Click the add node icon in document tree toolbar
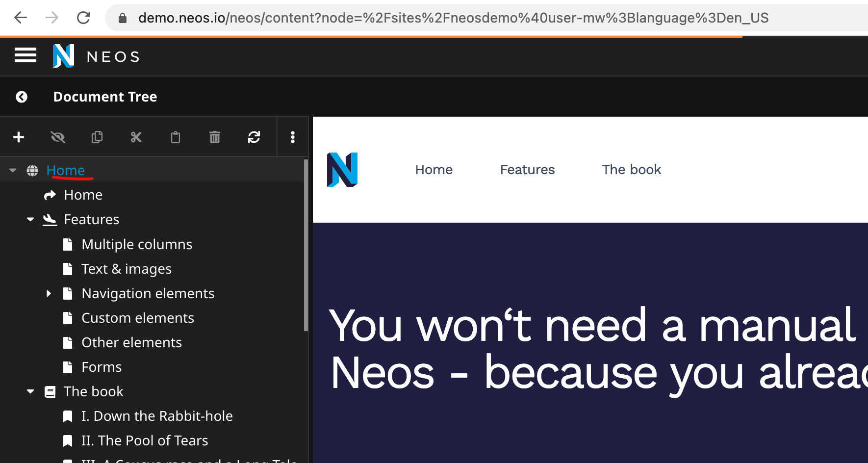Viewport: 868px width, 463px height. tap(19, 137)
